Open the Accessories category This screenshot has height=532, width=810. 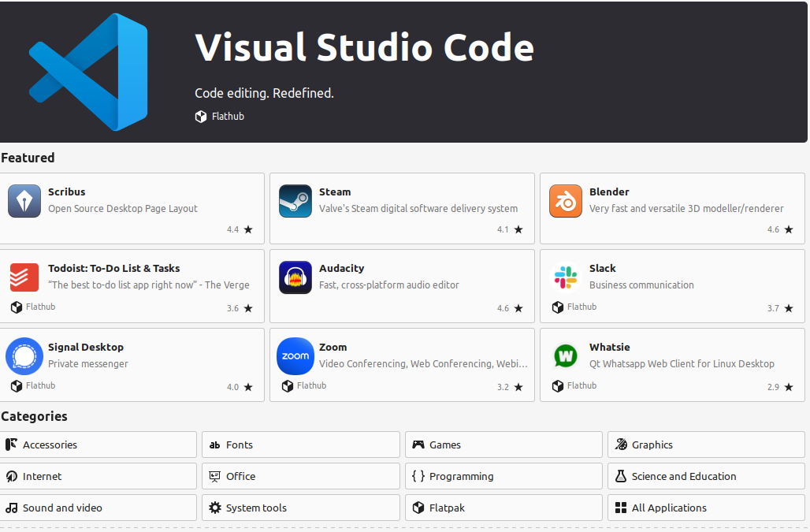click(98, 445)
